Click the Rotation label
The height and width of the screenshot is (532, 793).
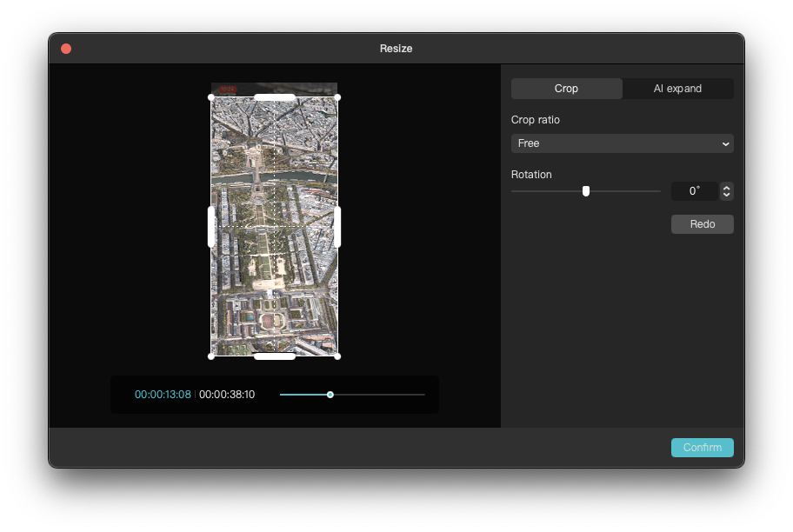click(x=531, y=175)
